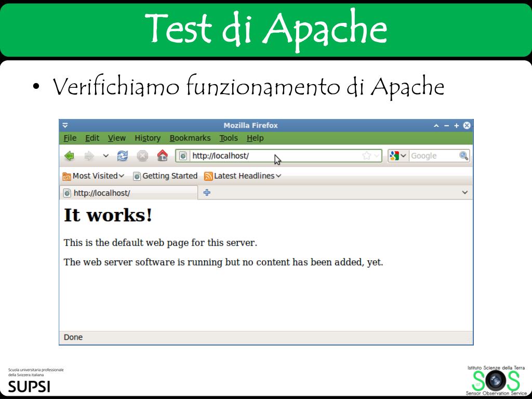This screenshot has width=532, height=399.
Task: Click the text "This is the default web page for this server."
Action: (161, 243)
